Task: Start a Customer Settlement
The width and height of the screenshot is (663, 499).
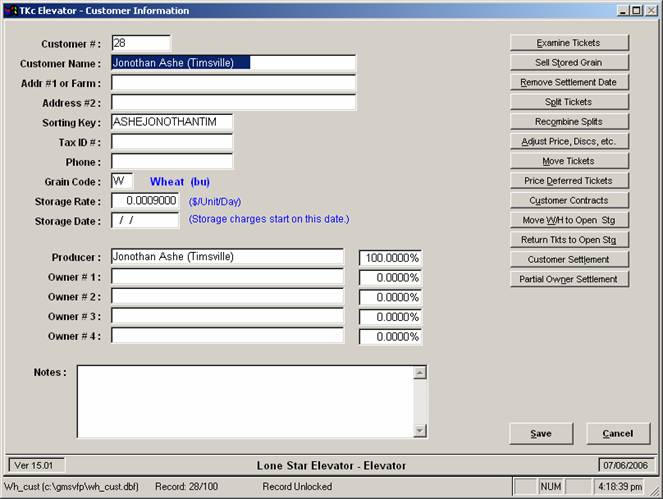Action: point(569,260)
